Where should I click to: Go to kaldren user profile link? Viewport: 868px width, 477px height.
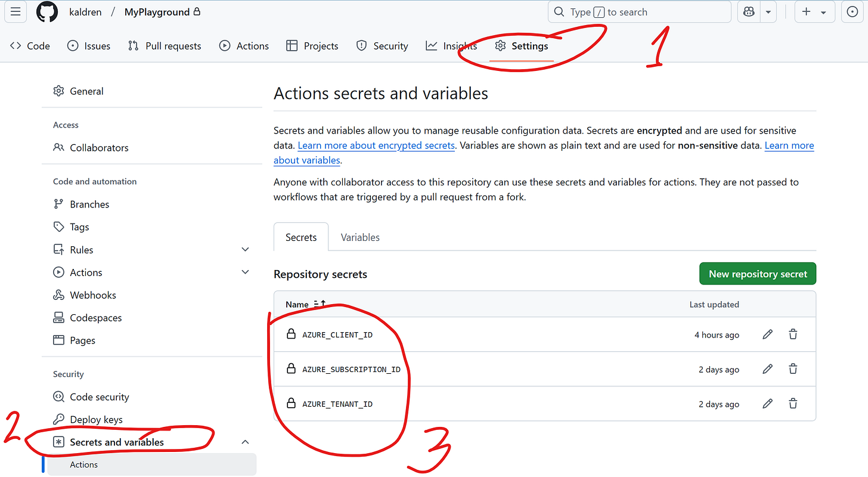[85, 12]
